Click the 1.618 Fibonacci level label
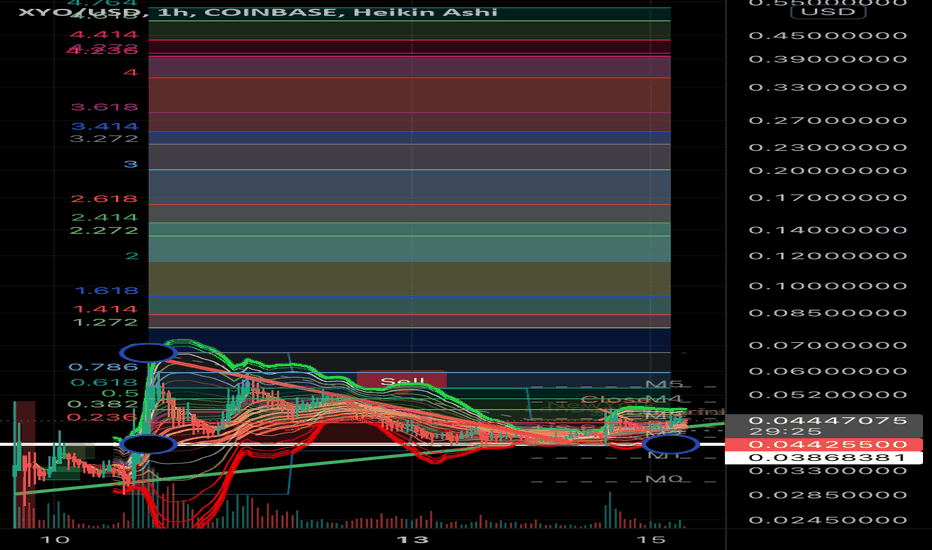 coord(106,291)
